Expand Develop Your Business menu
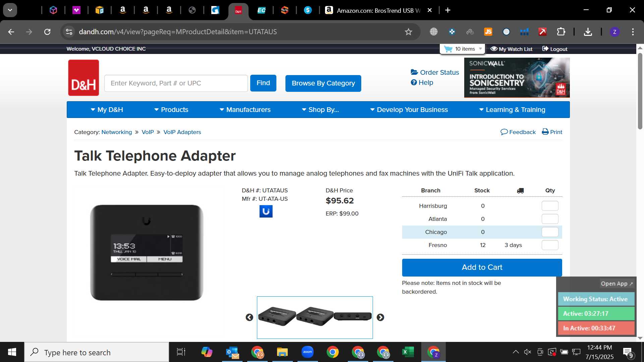Image resolution: width=644 pixels, height=362 pixels. pos(409,110)
